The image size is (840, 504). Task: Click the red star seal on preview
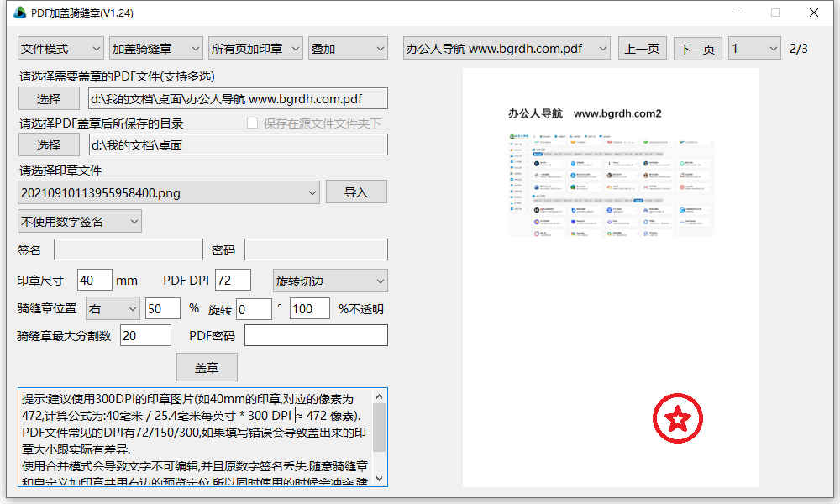[677, 417]
